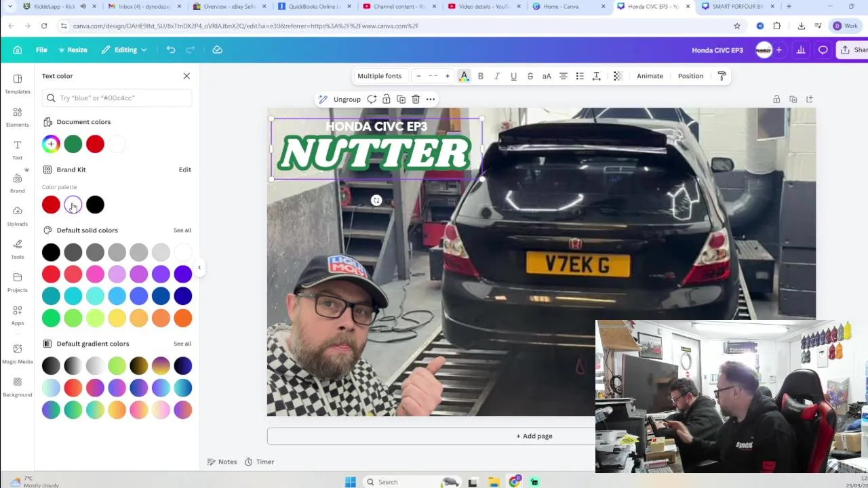Copy style with paint roller icon

722,76
